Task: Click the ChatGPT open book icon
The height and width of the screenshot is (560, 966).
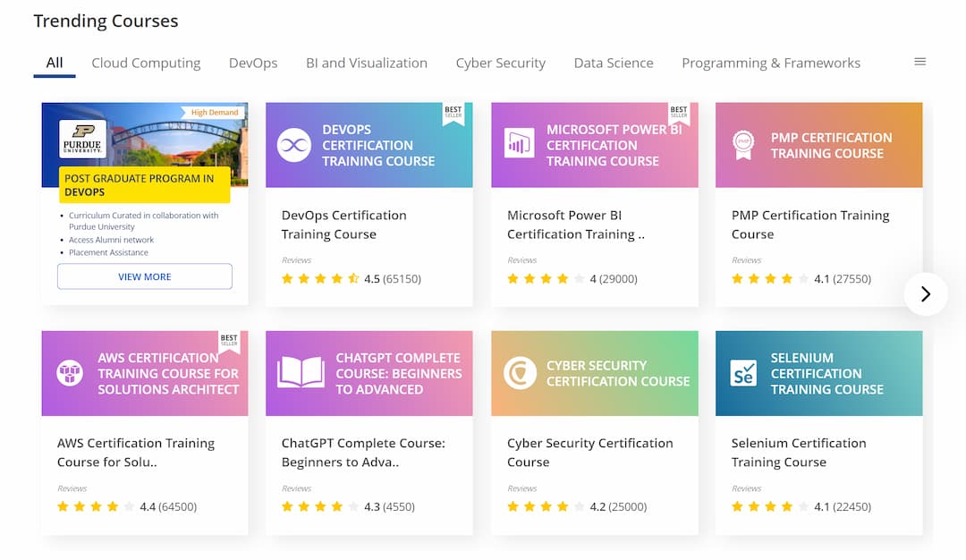Action: coord(301,372)
